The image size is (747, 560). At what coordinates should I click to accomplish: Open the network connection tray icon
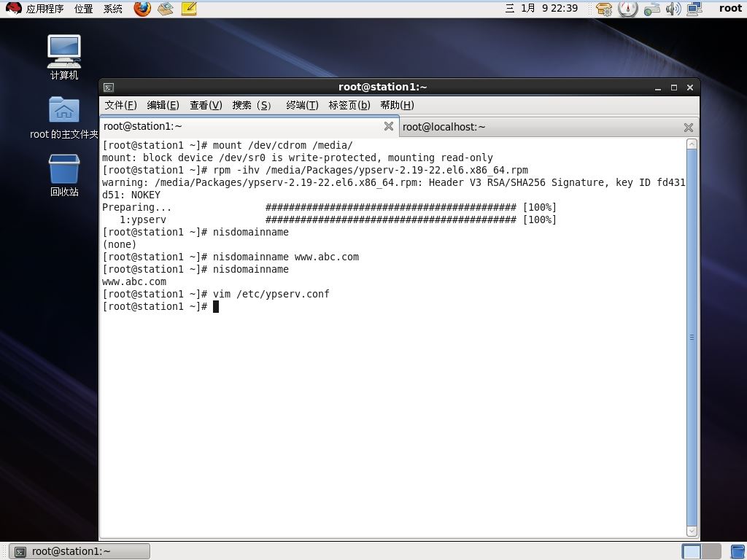[694, 9]
